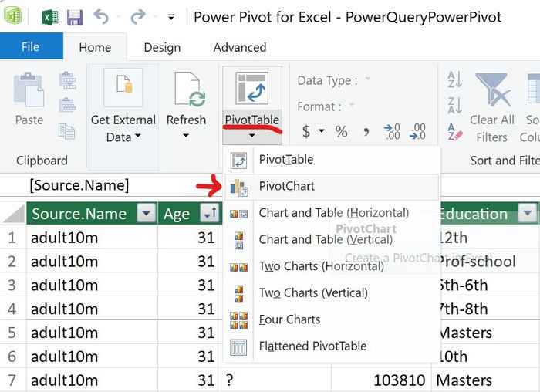The height and width of the screenshot is (392, 540).
Task: Select row 7 header
Action: (x=12, y=380)
